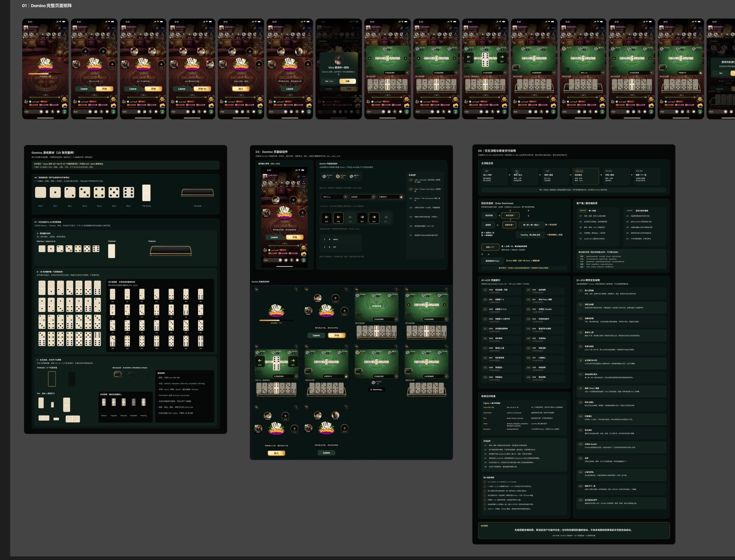Click the sound icon of the loading widget cell

click(x=256, y=290)
